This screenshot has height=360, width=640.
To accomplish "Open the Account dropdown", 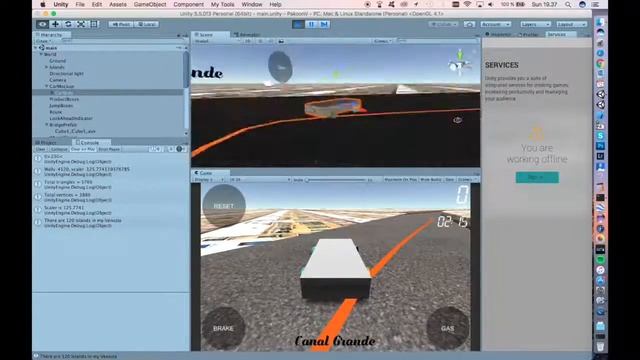I will pos(496,24).
